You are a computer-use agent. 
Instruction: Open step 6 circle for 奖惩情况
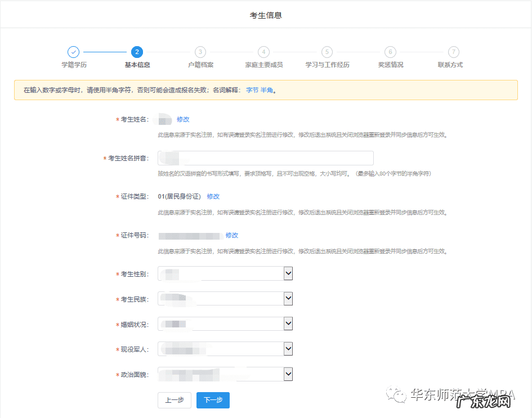[x=390, y=52]
